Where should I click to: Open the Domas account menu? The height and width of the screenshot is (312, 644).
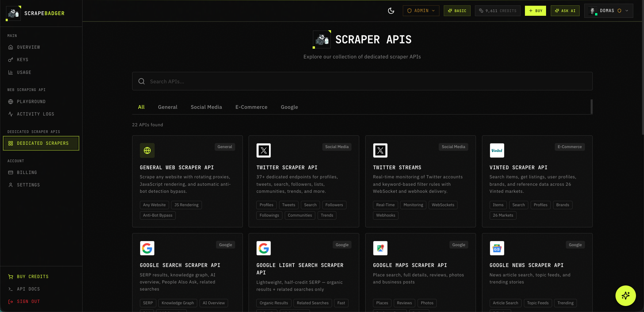pyautogui.click(x=608, y=10)
